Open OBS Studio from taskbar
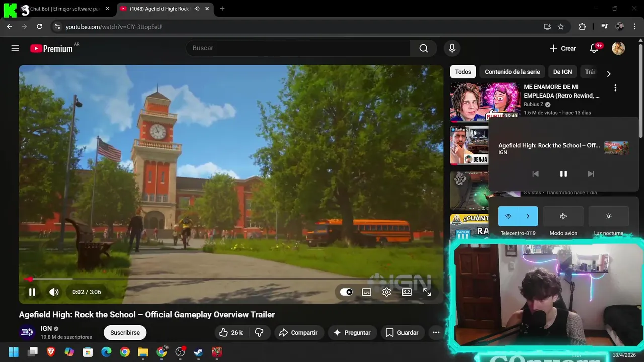644x362 pixels. 180,352
